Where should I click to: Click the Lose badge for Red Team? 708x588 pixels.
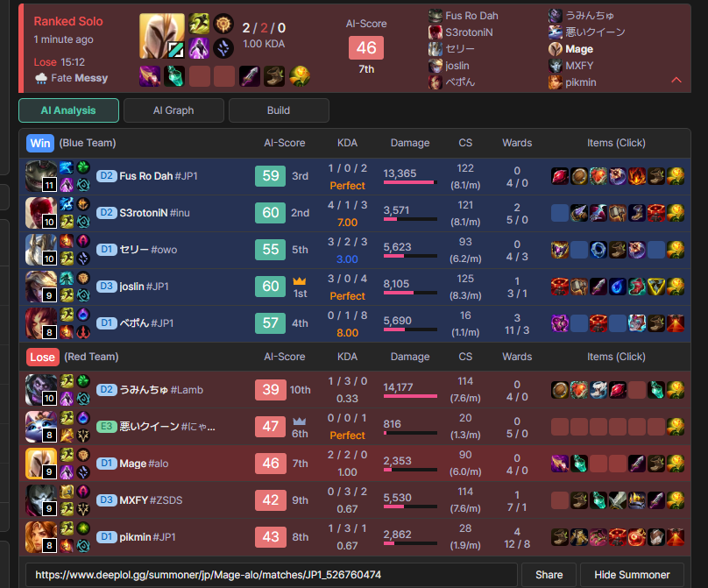42,358
